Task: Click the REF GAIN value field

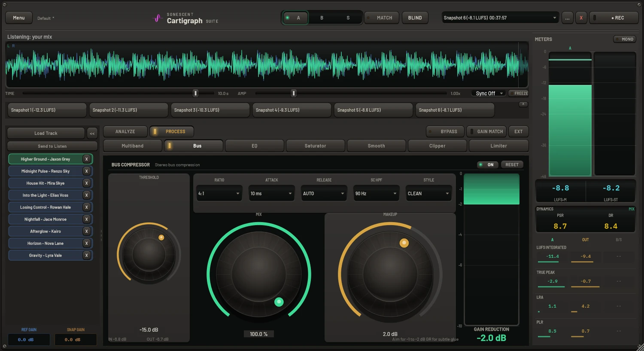Action: [29, 339]
